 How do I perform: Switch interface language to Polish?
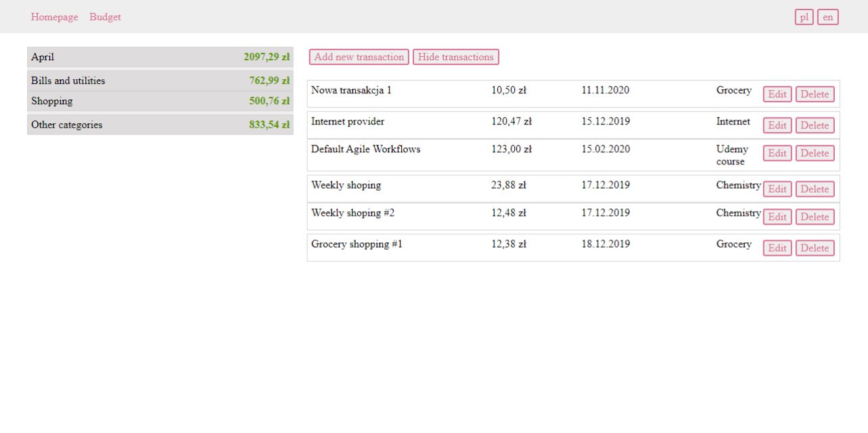[x=803, y=16]
